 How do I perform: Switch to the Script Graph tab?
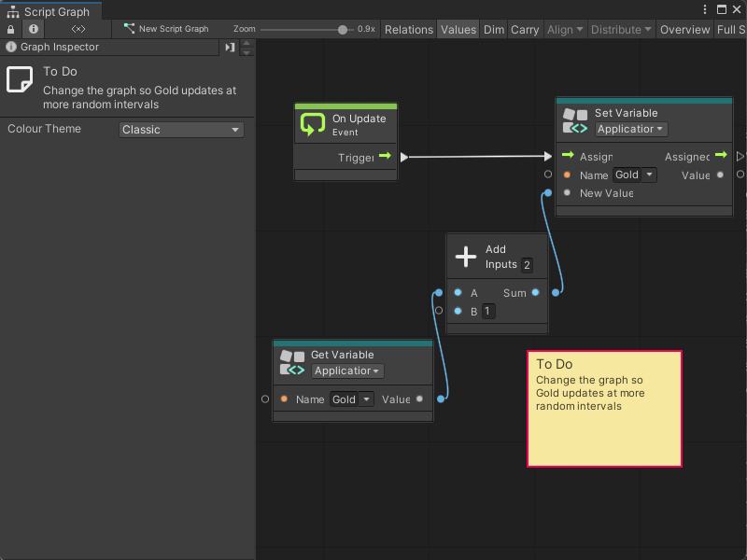(51, 10)
